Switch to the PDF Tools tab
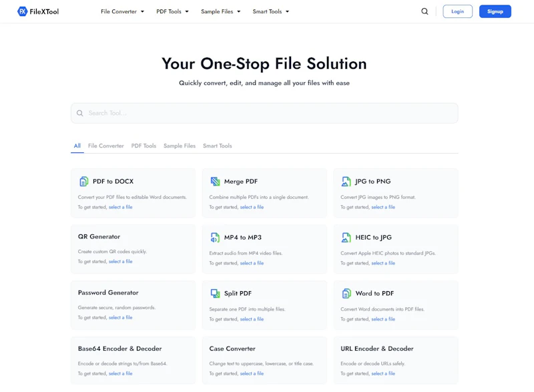Image resolution: width=534 pixels, height=392 pixels. tap(144, 146)
